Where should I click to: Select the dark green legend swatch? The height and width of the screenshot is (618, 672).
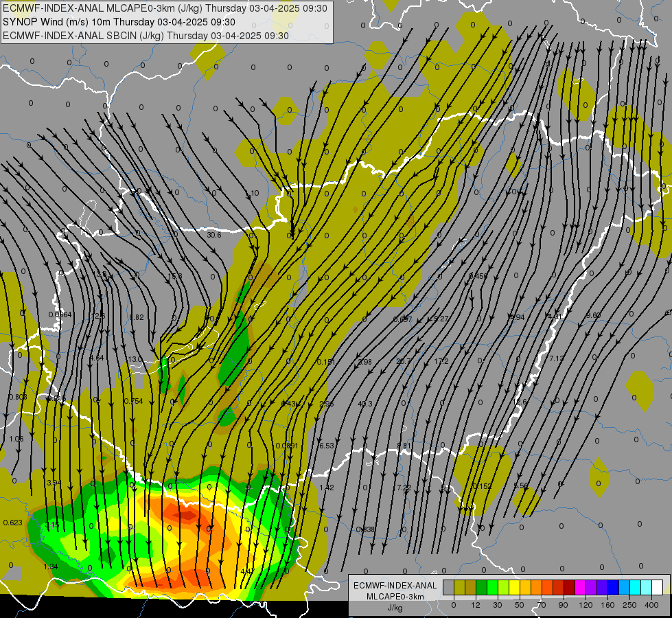pyautogui.click(x=481, y=587)
